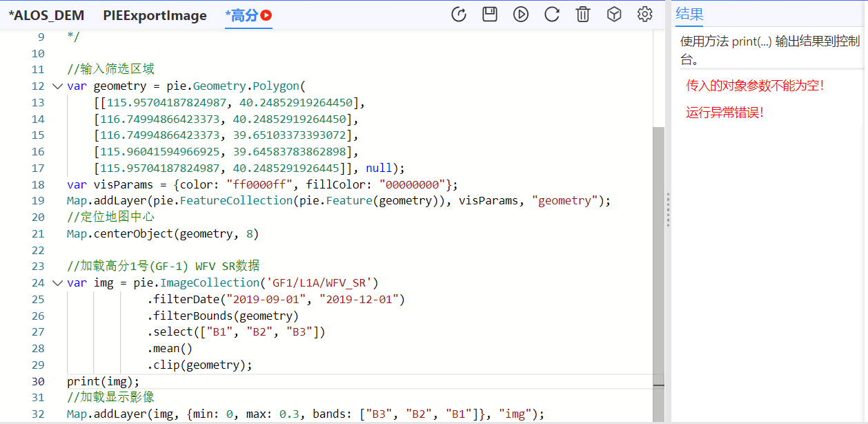Screen dimensions: 868x424
Task: Click the Delete script trash icon
Action: (x=583, y=14)
